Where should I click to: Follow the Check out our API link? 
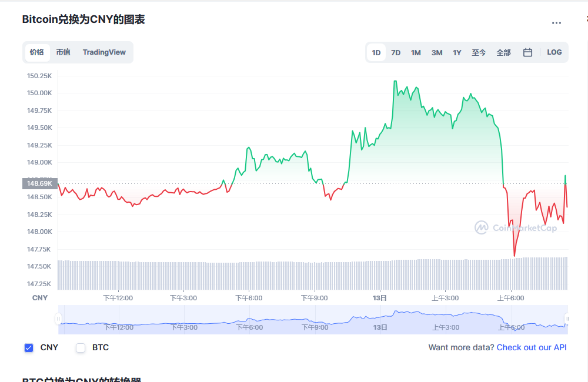[x=532, y=347]
